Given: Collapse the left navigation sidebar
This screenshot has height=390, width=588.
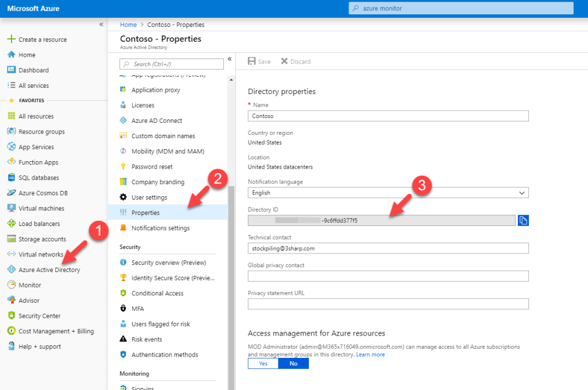Looking at the screenshot, I should [101, 24].
